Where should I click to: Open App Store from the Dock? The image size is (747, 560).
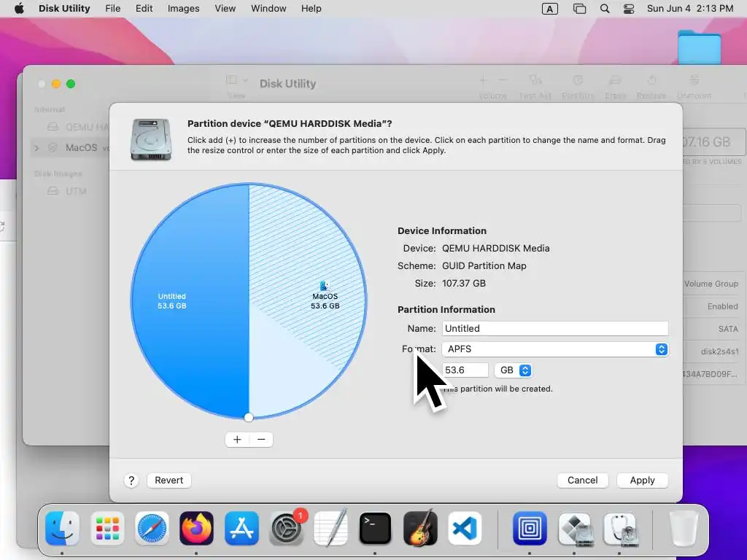tap(241, 528)
